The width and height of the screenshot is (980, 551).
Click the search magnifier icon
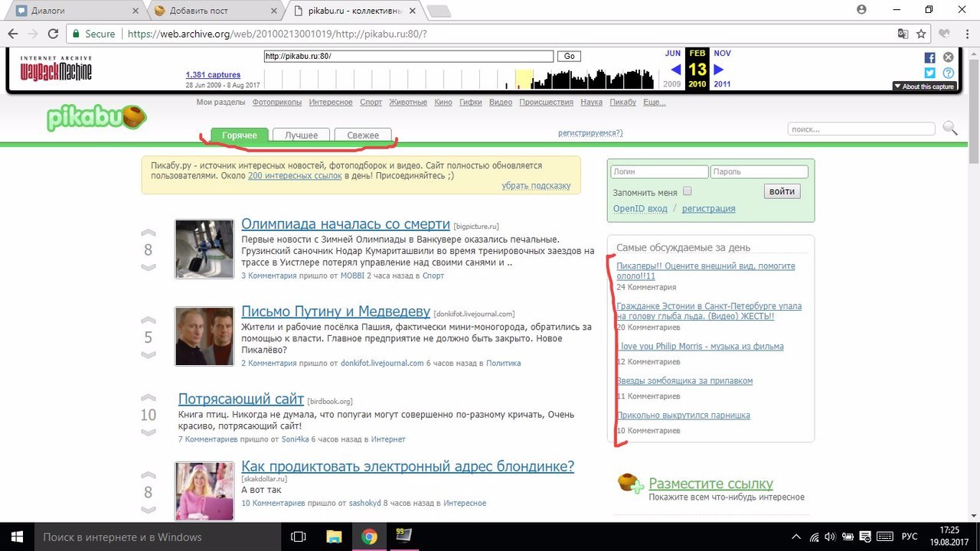pyautogui.click(x=950, y=129)
